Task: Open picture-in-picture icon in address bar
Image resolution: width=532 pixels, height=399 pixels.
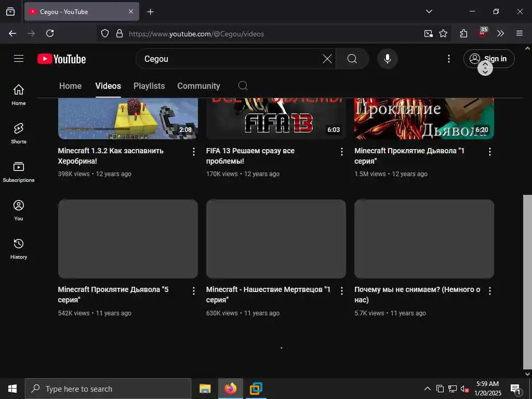Action: tap(429, 33)
